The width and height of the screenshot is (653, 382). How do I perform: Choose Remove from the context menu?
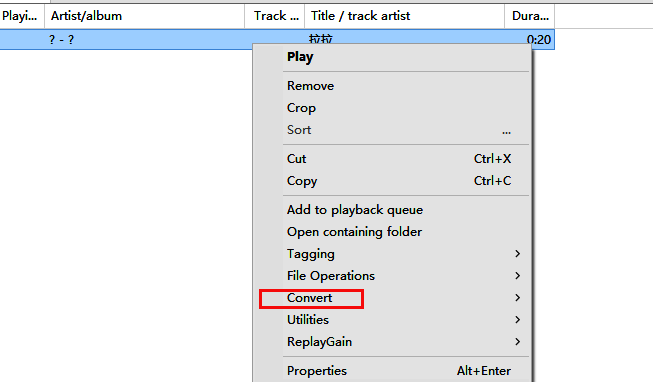click(x=392, y=86)
